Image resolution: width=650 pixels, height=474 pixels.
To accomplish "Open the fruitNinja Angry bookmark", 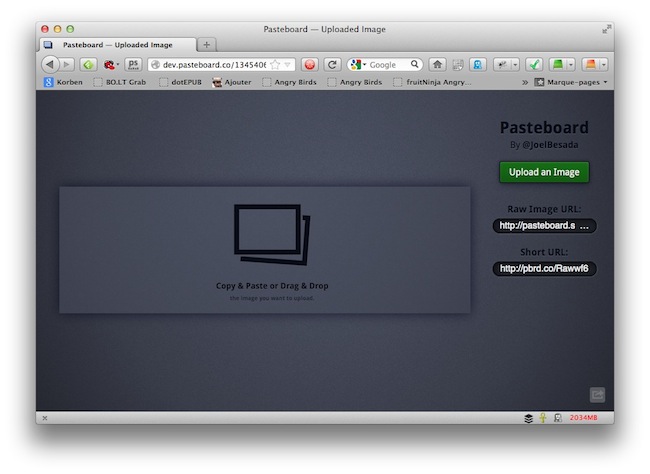I will click(x=432, y=82).
